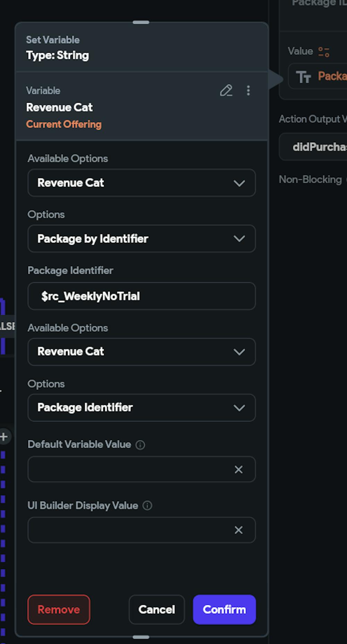Click the info icon beside Default Variable Value
This screenshot has width=347, height=644.
click(140, 445)
